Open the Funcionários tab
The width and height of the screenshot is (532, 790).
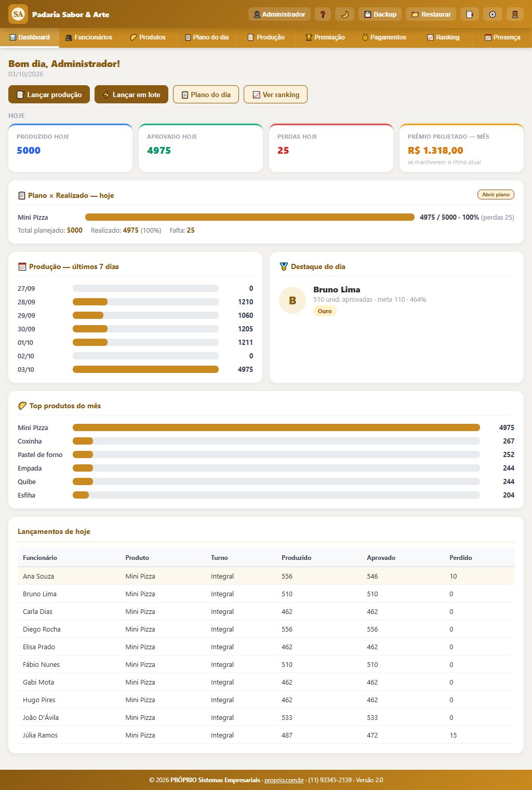(x=89, y=37)
